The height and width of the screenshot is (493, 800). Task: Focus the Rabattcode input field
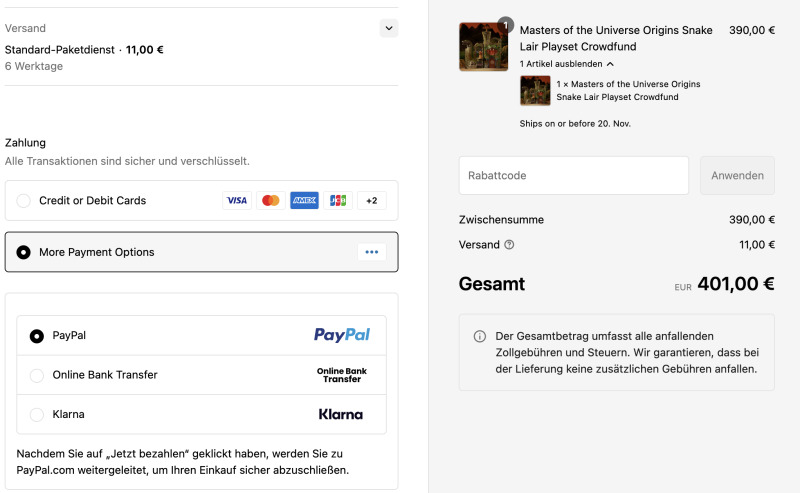(573, 176)
